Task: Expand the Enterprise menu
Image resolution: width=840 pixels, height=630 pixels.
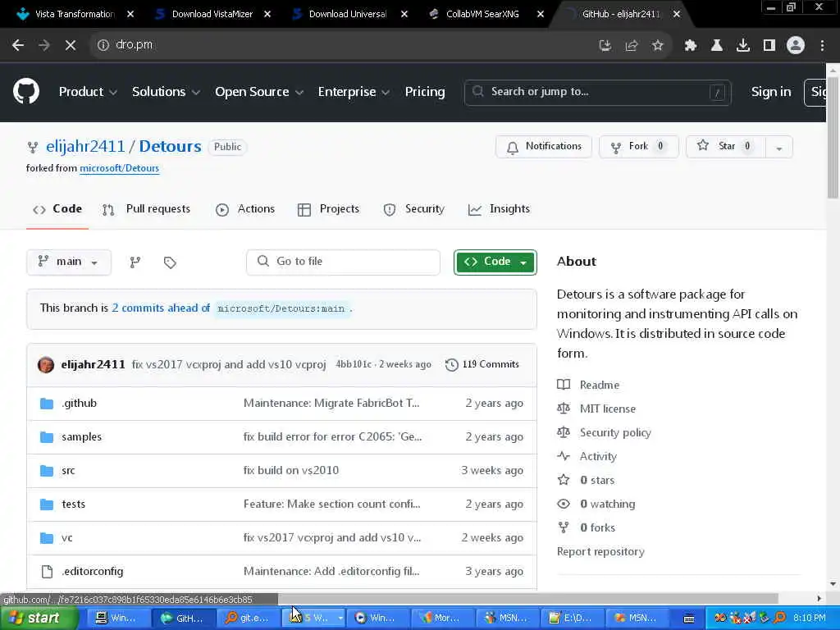Action: (354, 92)
